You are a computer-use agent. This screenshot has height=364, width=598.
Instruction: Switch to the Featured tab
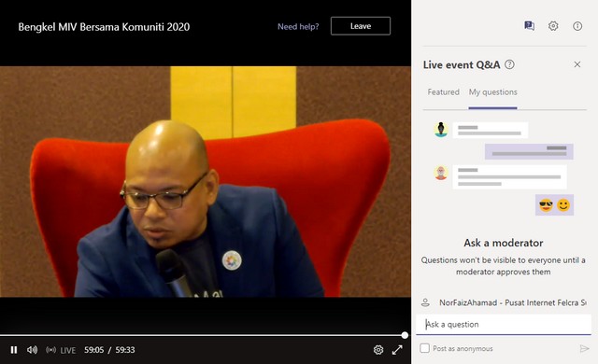[443, 92]
